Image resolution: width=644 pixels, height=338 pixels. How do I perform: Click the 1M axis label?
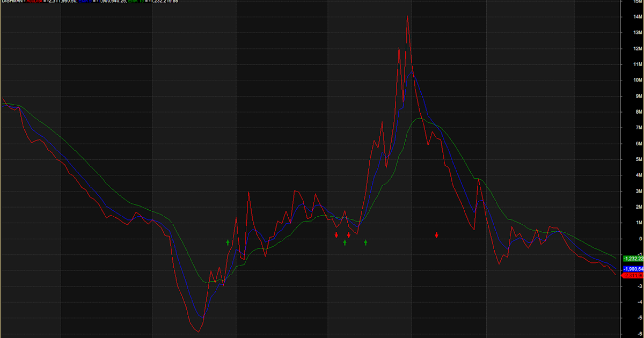tap(639, 223)
